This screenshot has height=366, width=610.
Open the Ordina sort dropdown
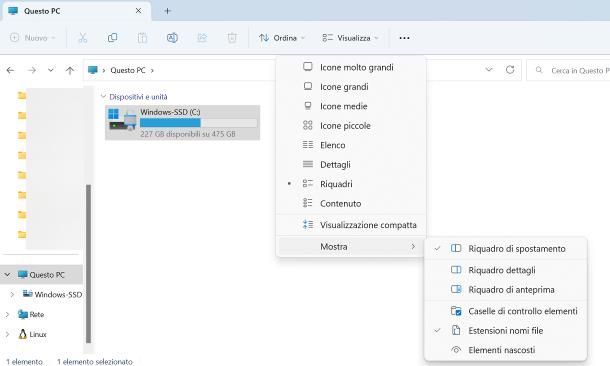click(282, 38)
